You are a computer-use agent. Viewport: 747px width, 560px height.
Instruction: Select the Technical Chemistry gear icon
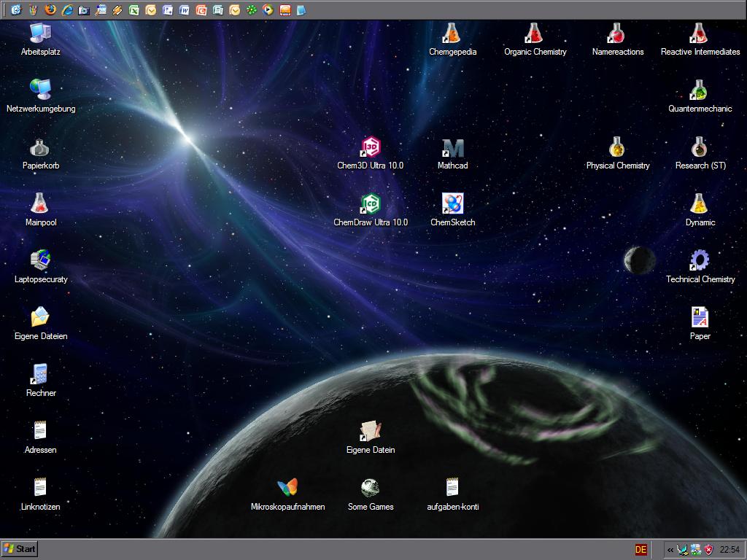[700, 261]
